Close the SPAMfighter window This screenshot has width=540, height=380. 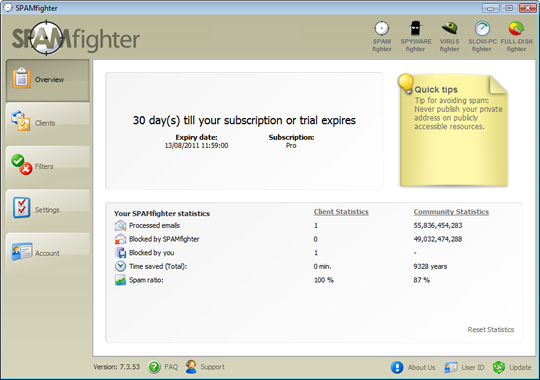[x=528, y=8]
